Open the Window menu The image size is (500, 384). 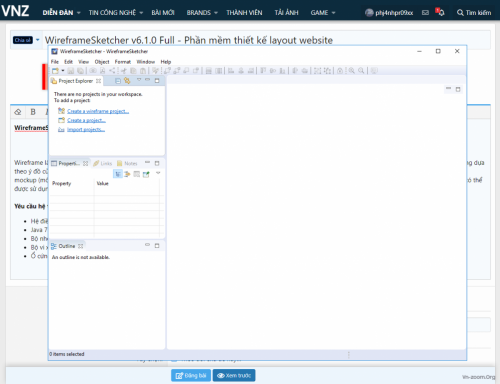(x=146, y=62)
